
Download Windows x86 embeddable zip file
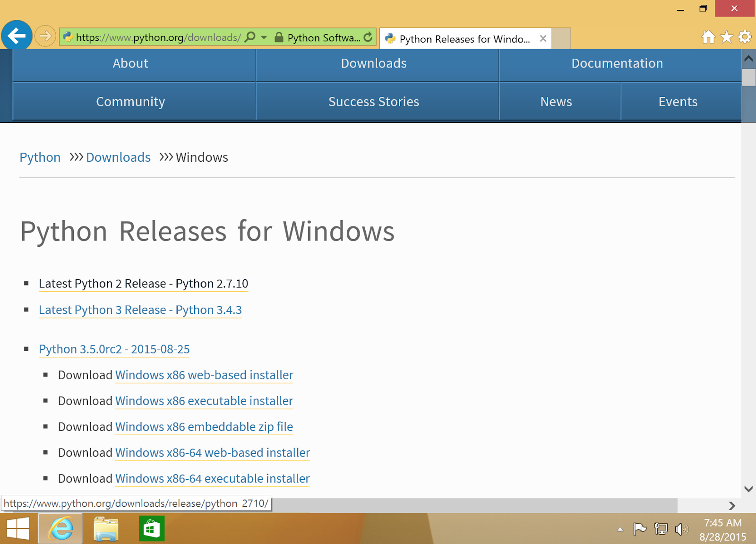click(x=204, y=427)
